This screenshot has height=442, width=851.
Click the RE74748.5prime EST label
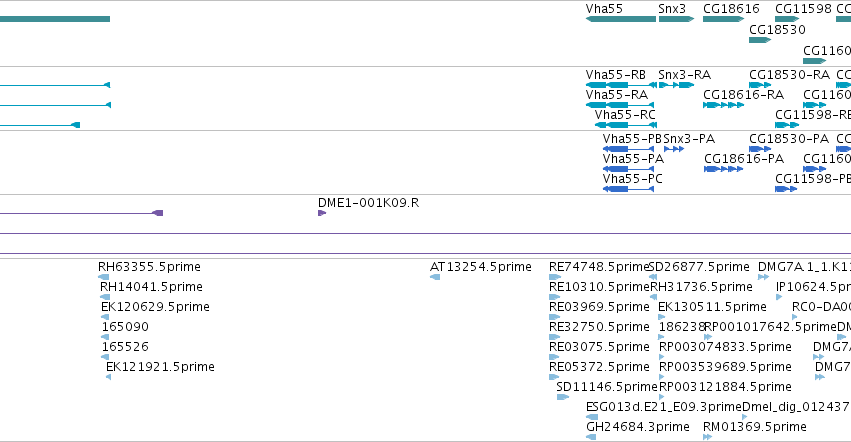tap(599, 267)
